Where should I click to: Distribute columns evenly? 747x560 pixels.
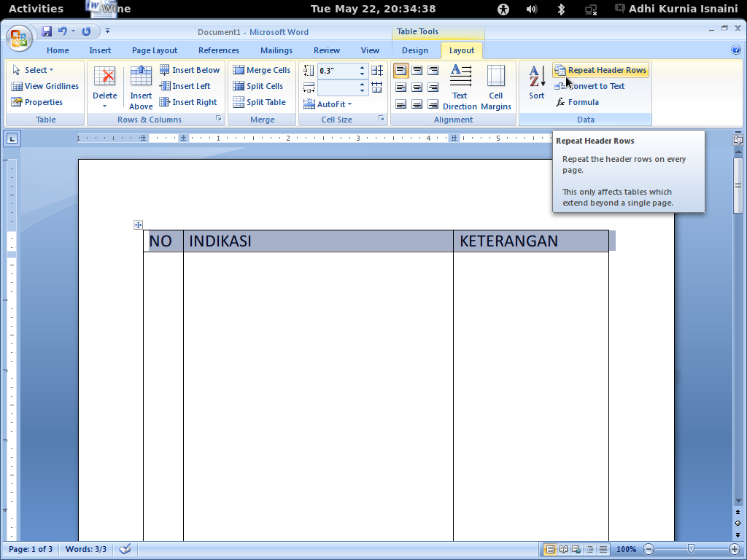(377, 87)
